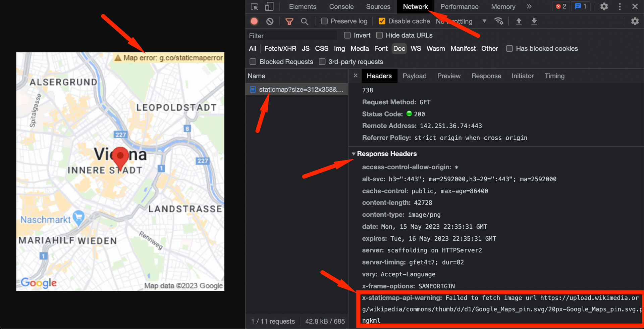The image size is (644, 329).
Task: Check the Invert filter checkbox
Action: coord(347,35)
